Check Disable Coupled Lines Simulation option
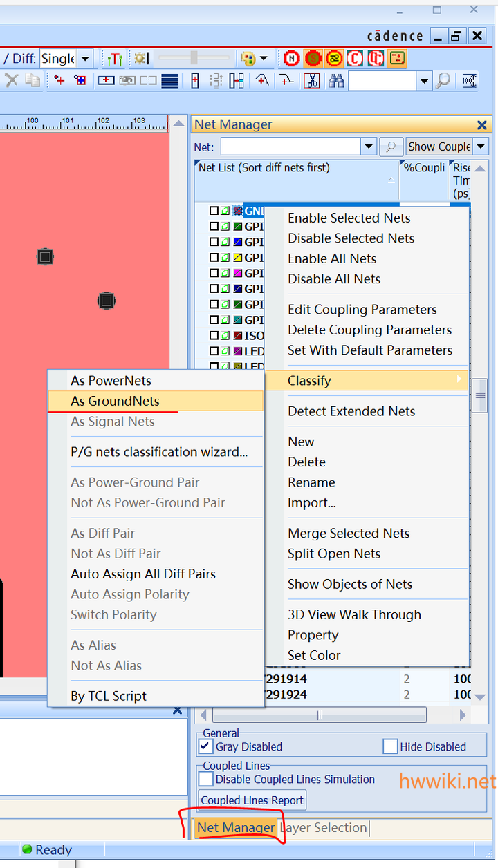Viewport: 498px width, 868px height. [205, 779]
